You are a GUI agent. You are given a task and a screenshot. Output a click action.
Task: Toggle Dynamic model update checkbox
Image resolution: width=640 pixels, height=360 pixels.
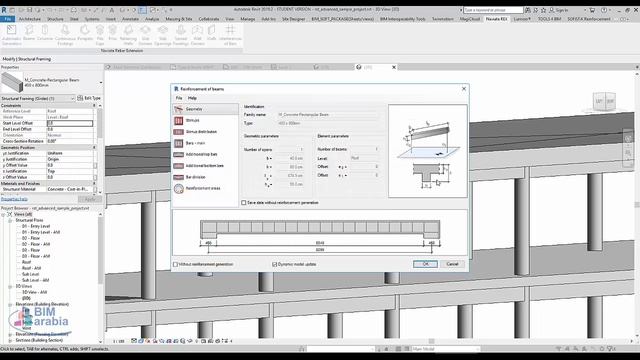[274, 264]
